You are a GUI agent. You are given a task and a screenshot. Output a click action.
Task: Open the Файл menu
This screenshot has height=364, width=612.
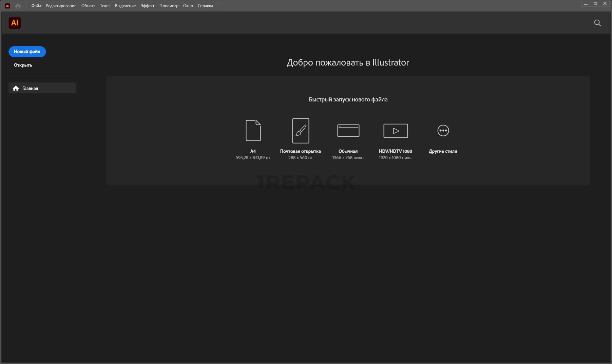[x=36, y=6]
